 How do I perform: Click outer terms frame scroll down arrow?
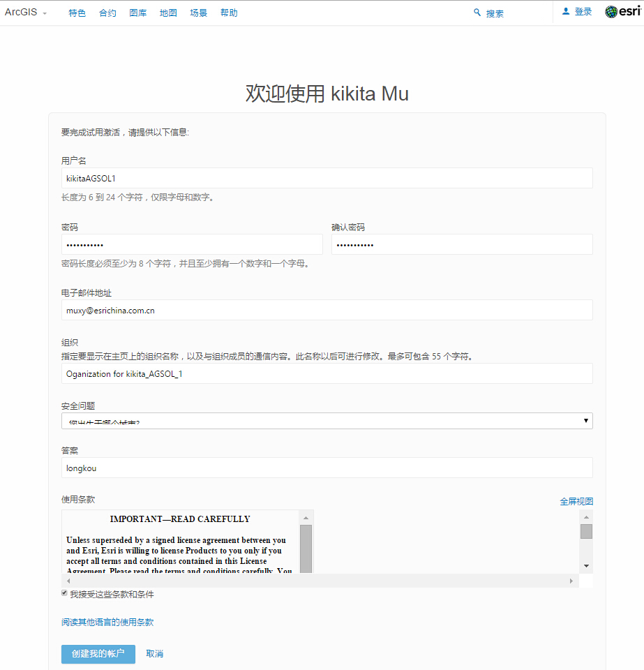point(586,566)
